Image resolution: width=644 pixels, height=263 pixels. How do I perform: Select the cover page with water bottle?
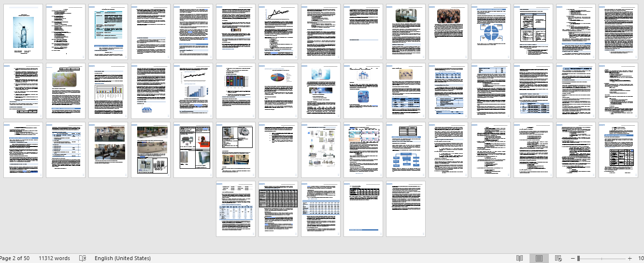pos(23,32)
